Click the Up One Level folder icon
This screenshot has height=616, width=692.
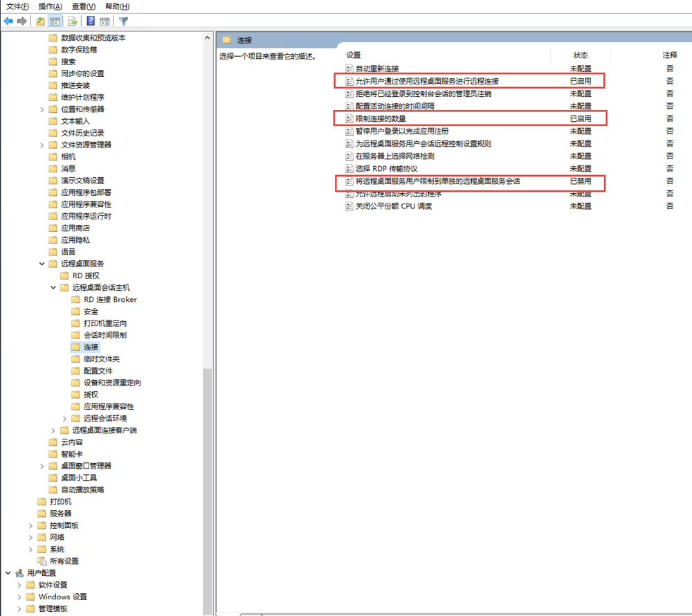(x=41, y=21)
